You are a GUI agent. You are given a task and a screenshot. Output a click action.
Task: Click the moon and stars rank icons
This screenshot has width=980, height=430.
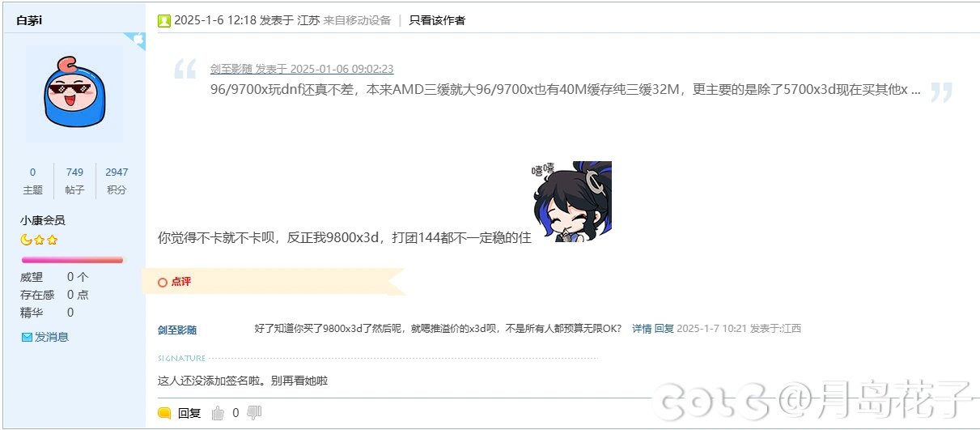pos(39,240)
